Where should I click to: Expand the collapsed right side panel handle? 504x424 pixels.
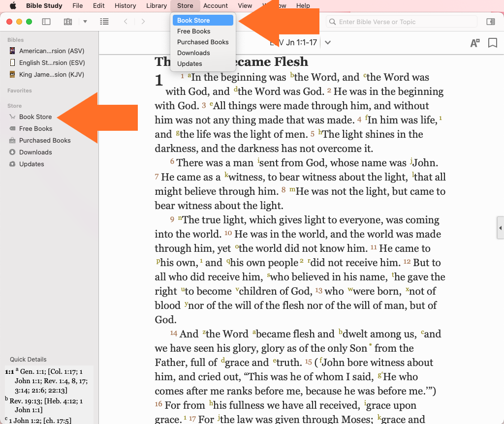point(501,228)
